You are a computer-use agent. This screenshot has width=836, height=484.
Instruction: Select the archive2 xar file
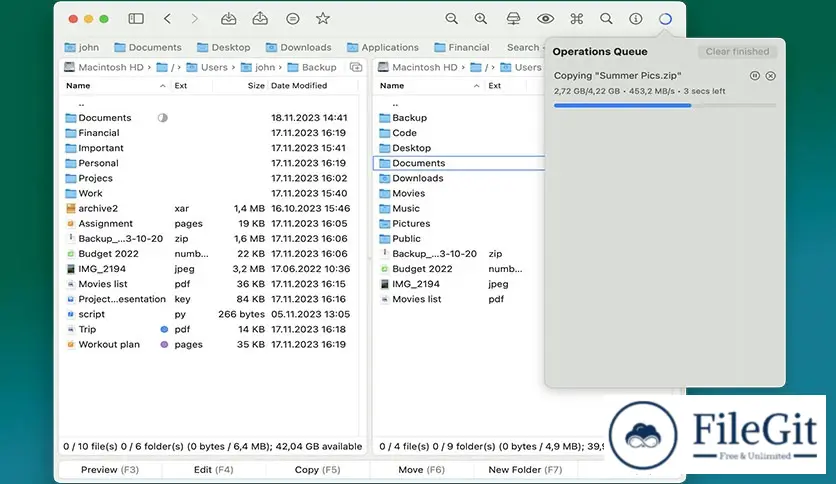click(208, 208)
